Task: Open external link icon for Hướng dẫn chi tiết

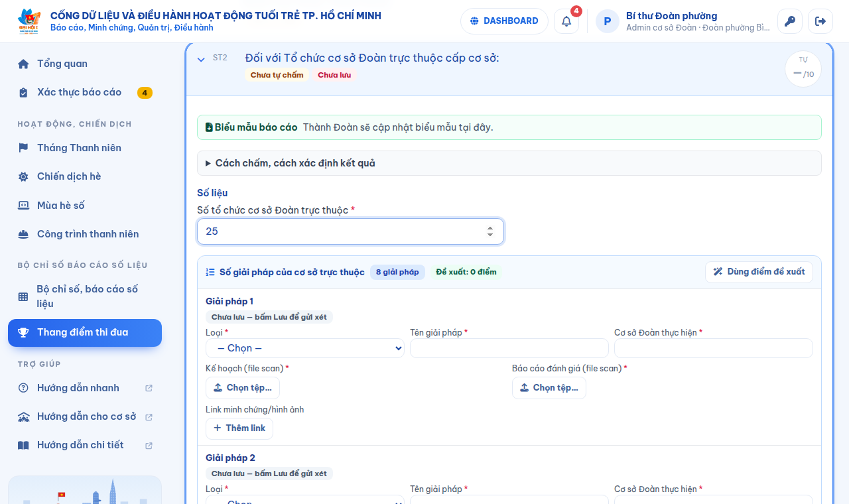Action: pos(149,446)
